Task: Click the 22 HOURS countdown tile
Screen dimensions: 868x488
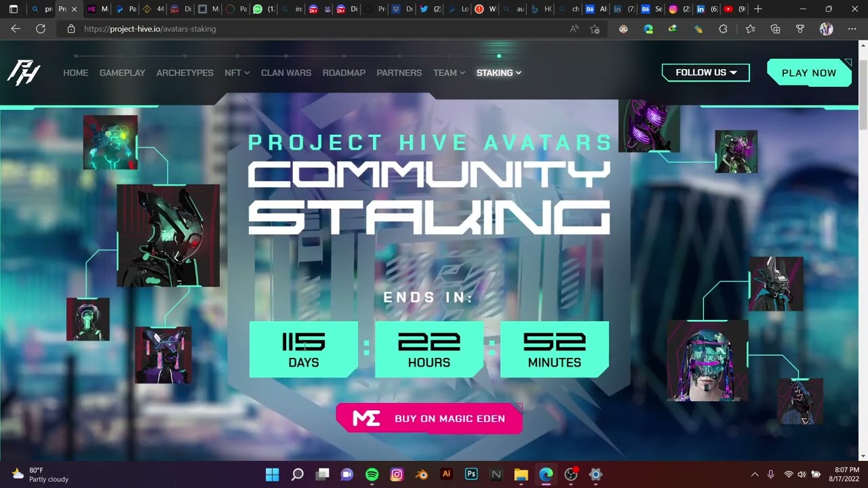Action: [429, 349]
